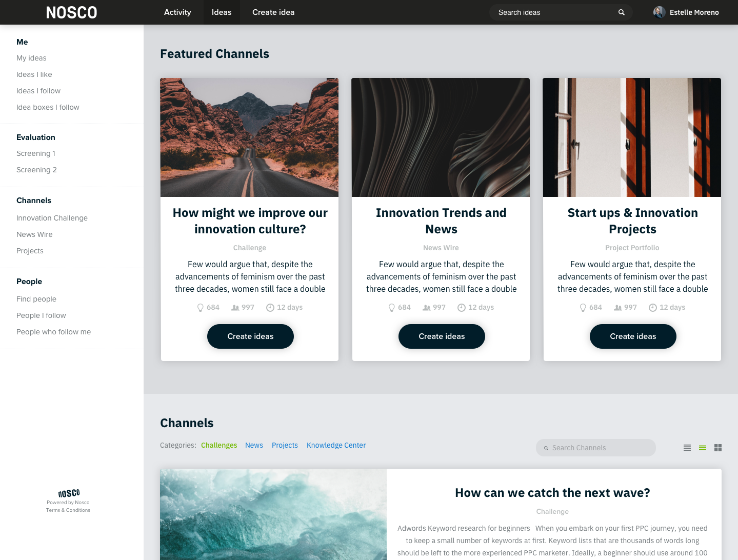This screenshot has height=560, width=738.
Task: Click the small NOSCO footer logo
Action: coord(69,493)
